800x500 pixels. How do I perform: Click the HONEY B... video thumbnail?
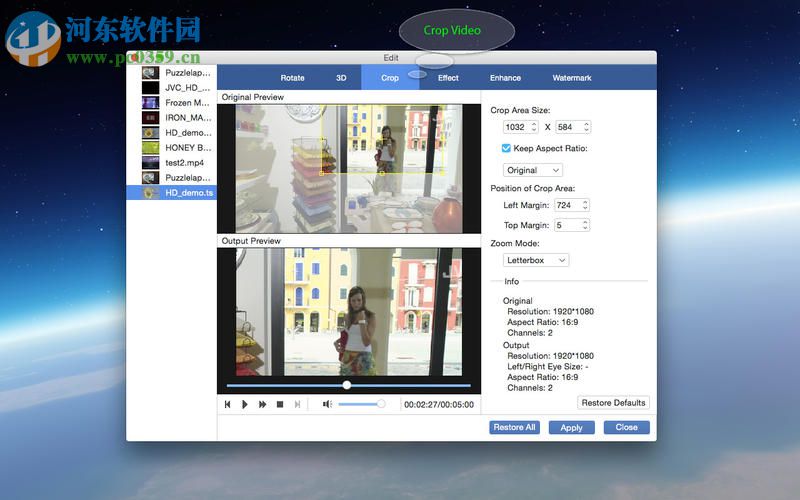(151, 147)
